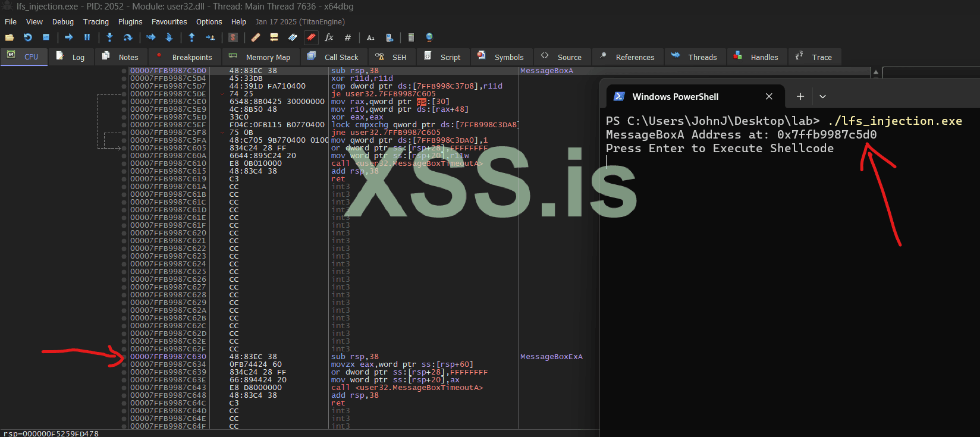Image resolution: width=980 pixels, height=437 pixels.
Task: Toggle breakpoint dot at 00007FFB9987C619
Action: click(124, 179)
